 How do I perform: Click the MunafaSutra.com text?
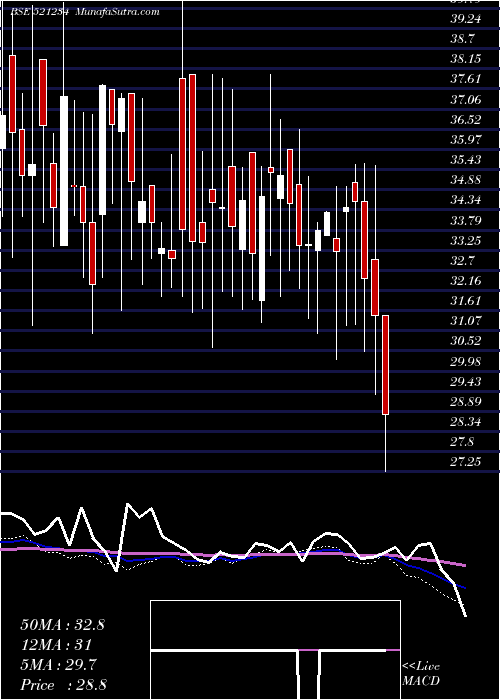(117, 12)
